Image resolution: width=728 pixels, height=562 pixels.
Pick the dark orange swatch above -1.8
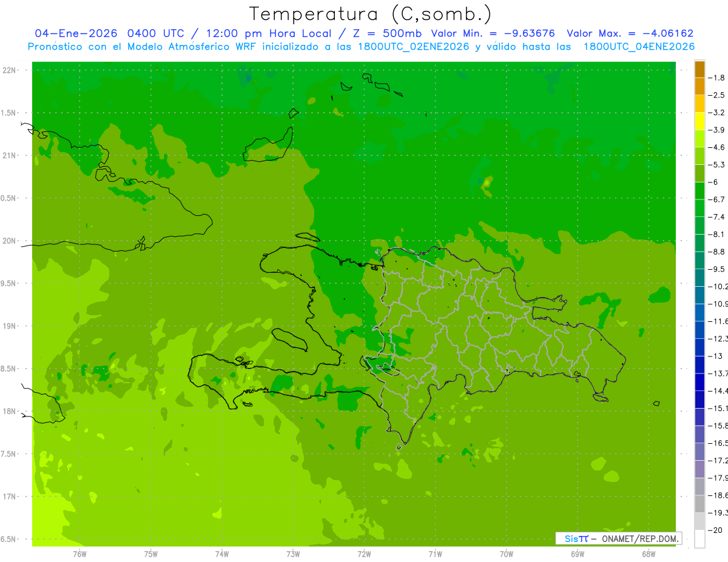coord(699,69)
